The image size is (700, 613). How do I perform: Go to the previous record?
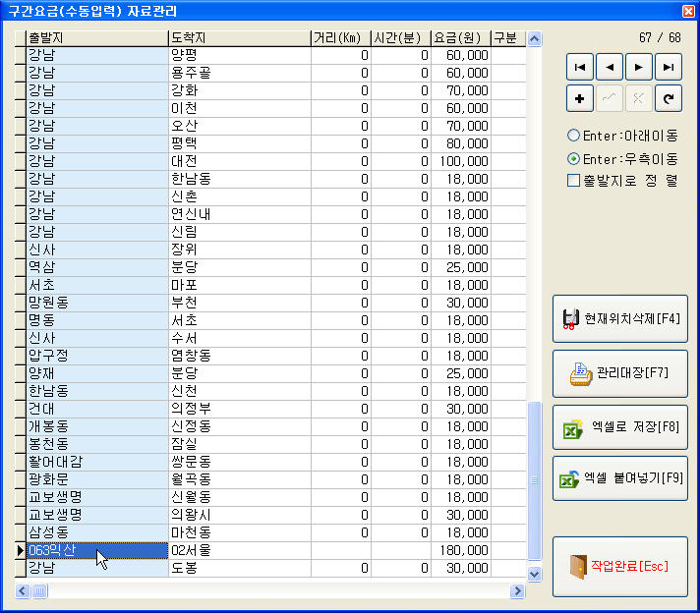click(609, 68)
